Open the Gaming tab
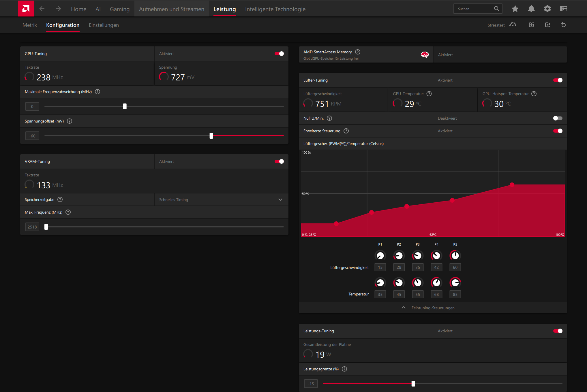Viewport: 587px width, 392px height. coord(120,9)
